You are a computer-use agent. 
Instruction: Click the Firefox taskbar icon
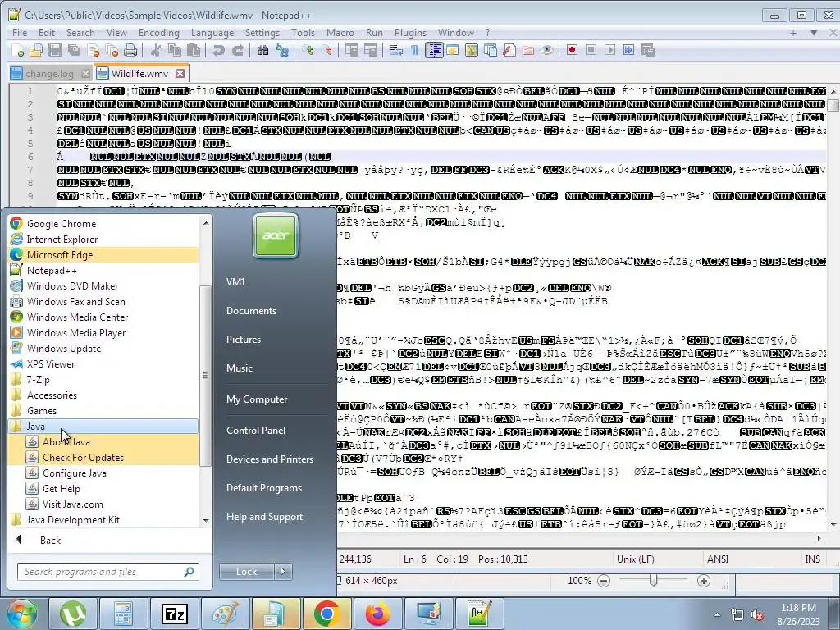(377, 614)
